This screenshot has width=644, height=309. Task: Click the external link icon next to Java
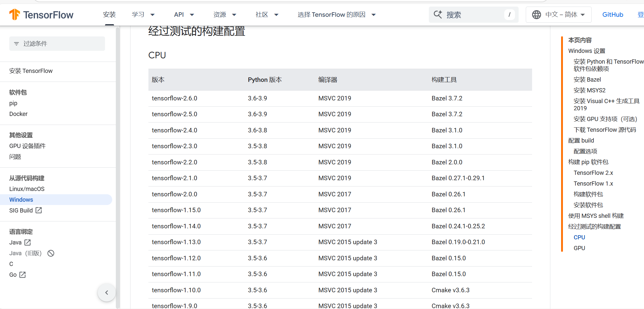click(27, 242)
